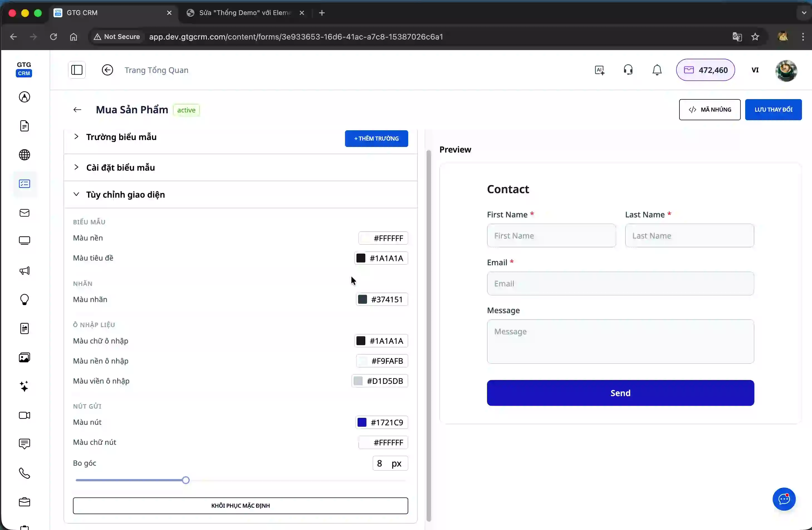Image resolution: width=812 pixels, height=530 pixels.
Task: Click the AI sparkles icon in sidebar
Action: point(24,386)
